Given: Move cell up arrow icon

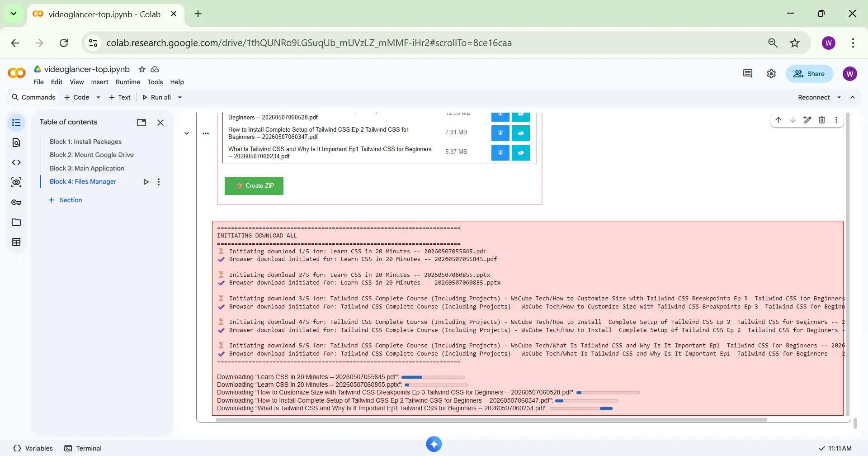Looking at the screenshot, I should (778, 120).
